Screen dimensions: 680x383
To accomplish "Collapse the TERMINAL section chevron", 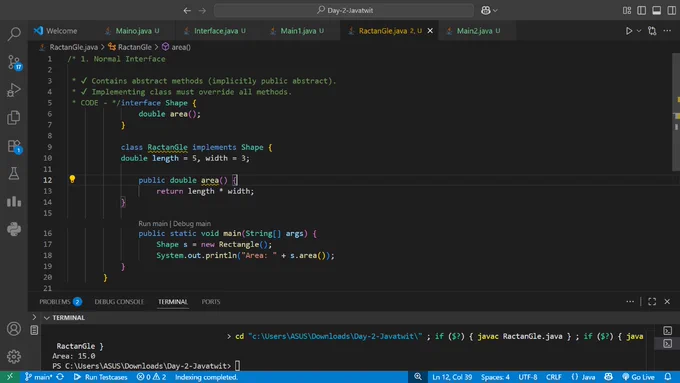I will tap(46, 318).
